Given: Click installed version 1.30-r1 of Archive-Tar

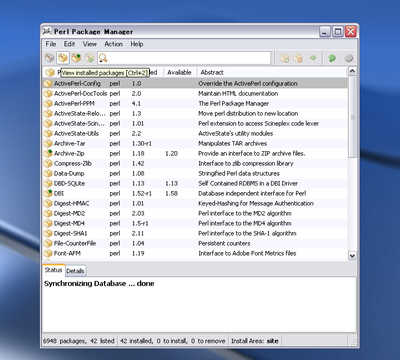Looking at the screenshot, I should point(142,143).
